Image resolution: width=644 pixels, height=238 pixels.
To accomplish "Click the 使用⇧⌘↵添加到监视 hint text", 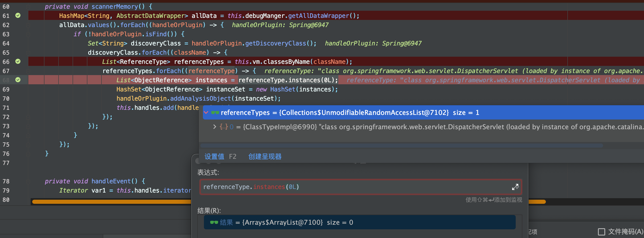I will (494, 200).
